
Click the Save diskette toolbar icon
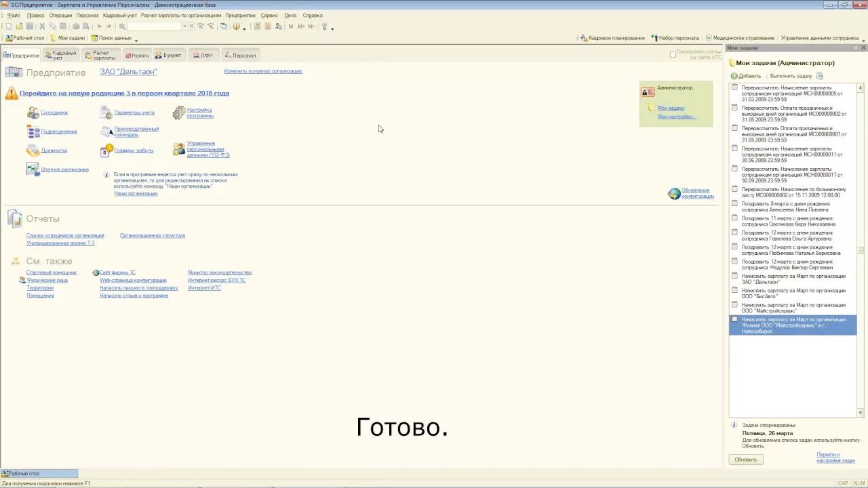tap(29, 26)
